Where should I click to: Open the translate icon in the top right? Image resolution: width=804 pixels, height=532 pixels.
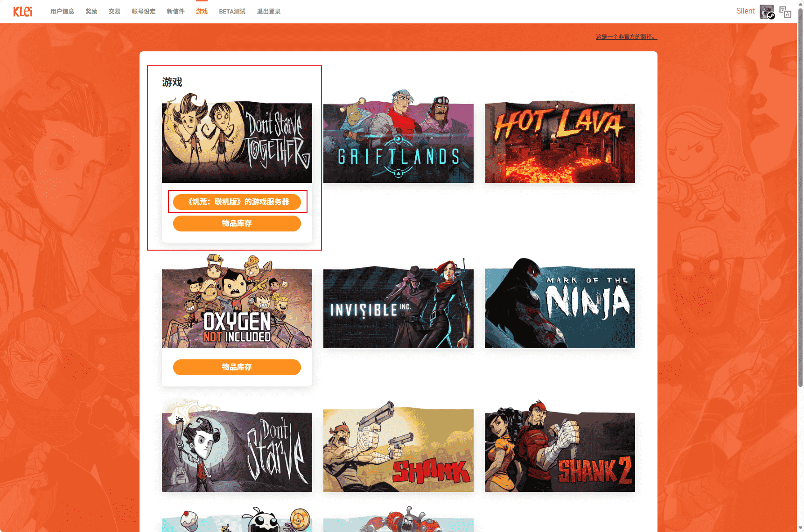coord(785,12)
